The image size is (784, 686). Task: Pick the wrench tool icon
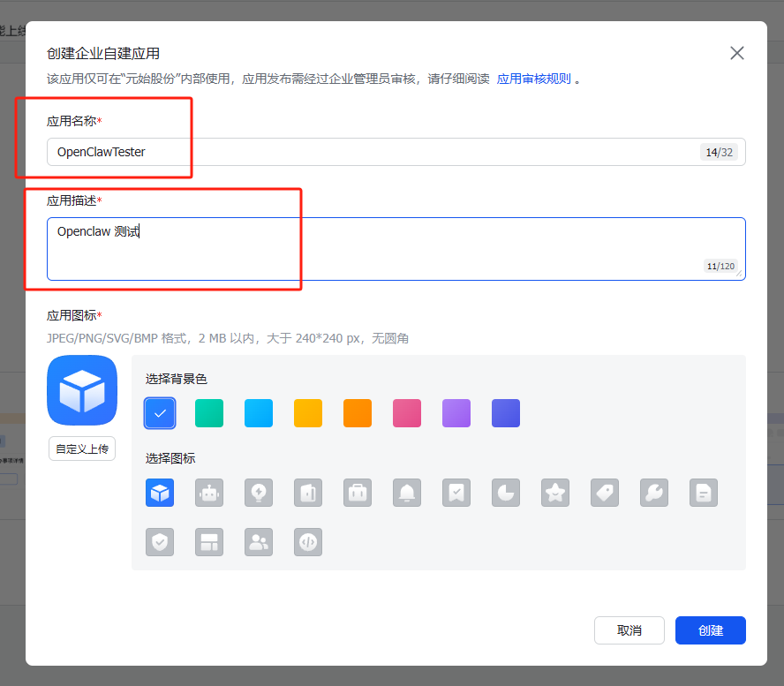(654, 493)
